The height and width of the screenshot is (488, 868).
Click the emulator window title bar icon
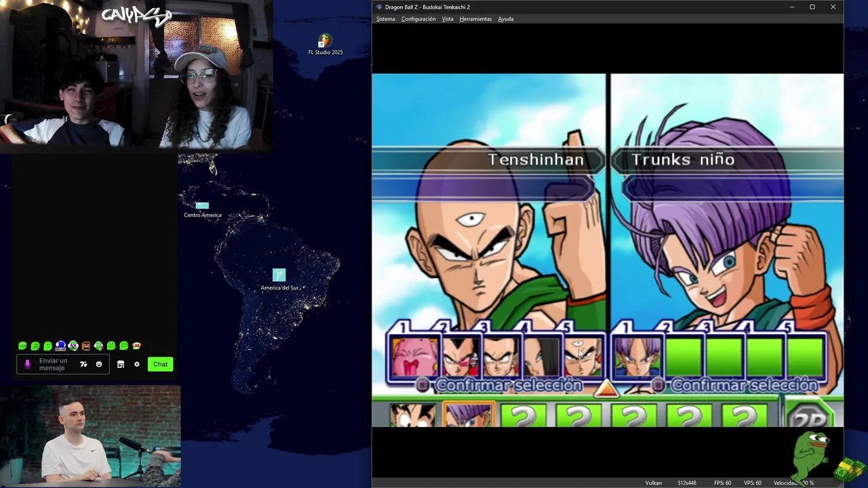(379, 7)
